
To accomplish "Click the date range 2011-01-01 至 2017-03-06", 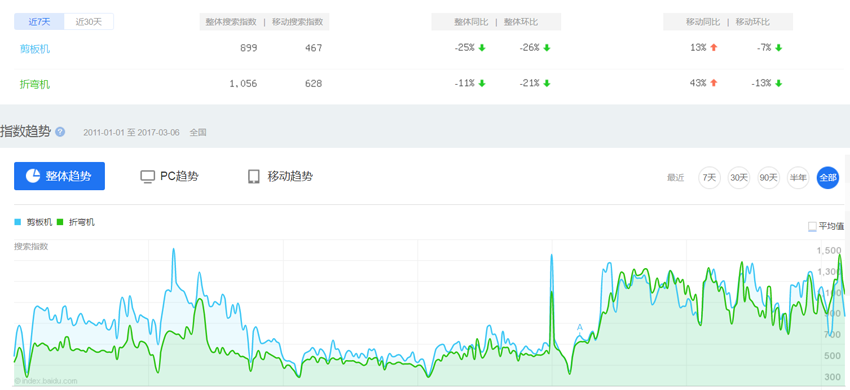I will (x=131, y=132).
